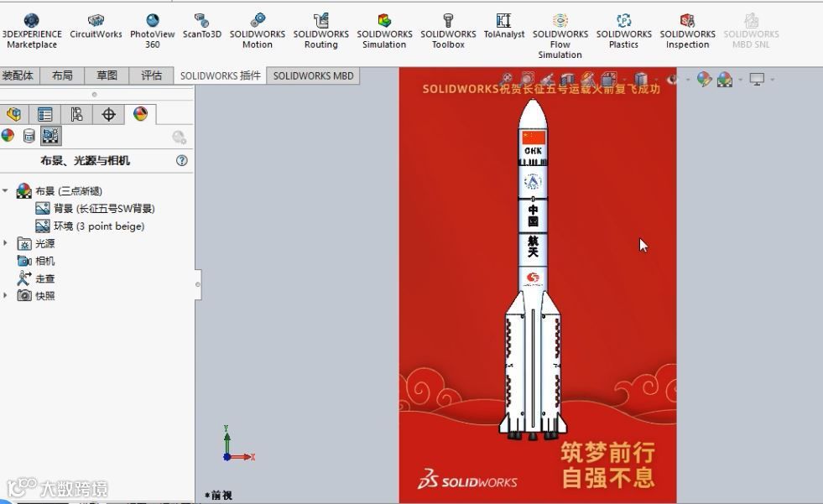Open help for 布景、光源与相机
This screenshot has width=823, height=504.
(x=181, y=160)
